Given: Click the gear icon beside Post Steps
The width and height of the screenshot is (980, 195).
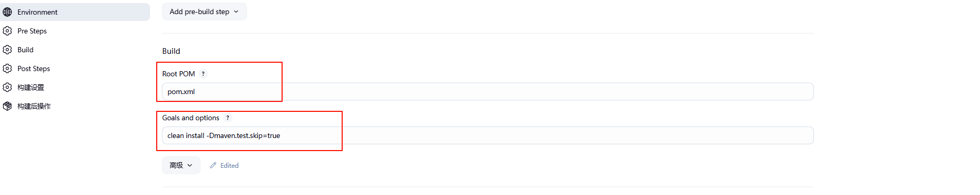Looking at the screenshot, I should tap(7, 68).
